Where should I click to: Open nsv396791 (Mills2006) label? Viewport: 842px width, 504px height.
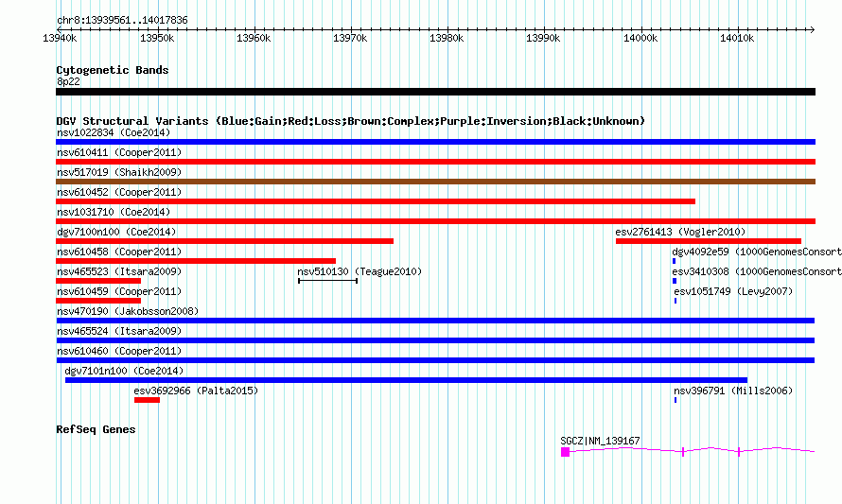point(733,391)
